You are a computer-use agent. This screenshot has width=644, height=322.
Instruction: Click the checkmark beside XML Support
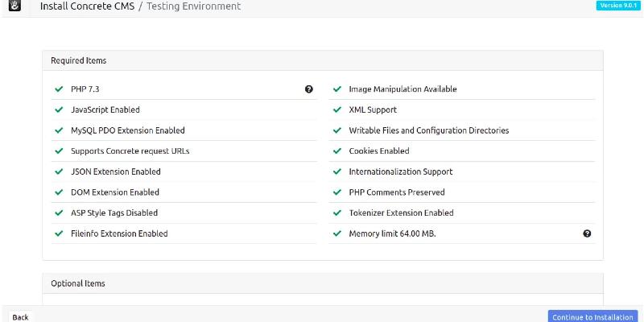pos(336,109)
